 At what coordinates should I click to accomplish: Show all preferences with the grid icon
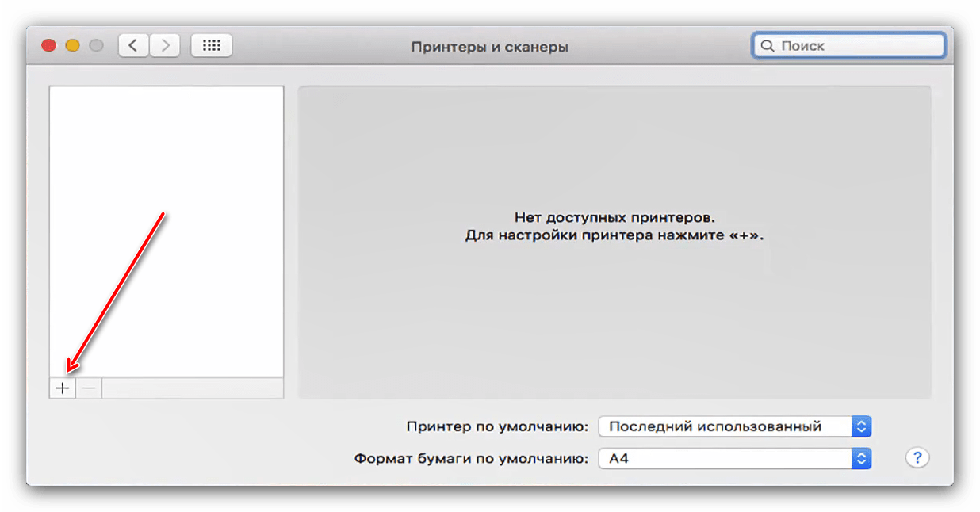pyautogui.click(x=211, y=45)
